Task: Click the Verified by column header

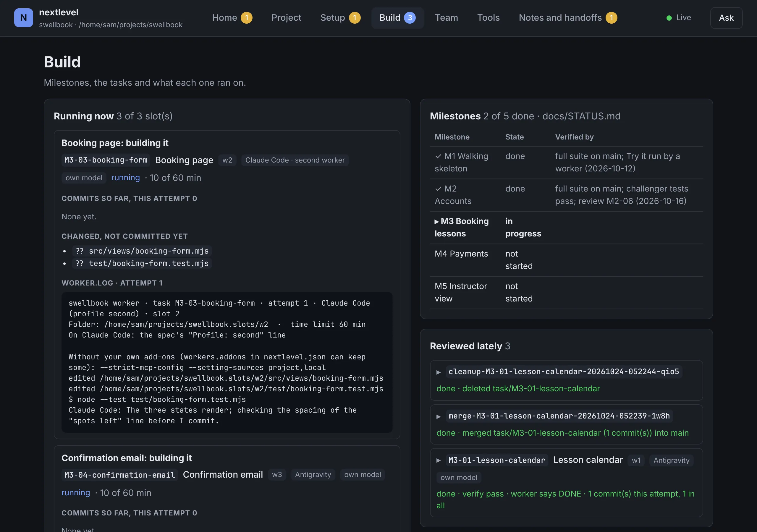Action: point(574,137)
